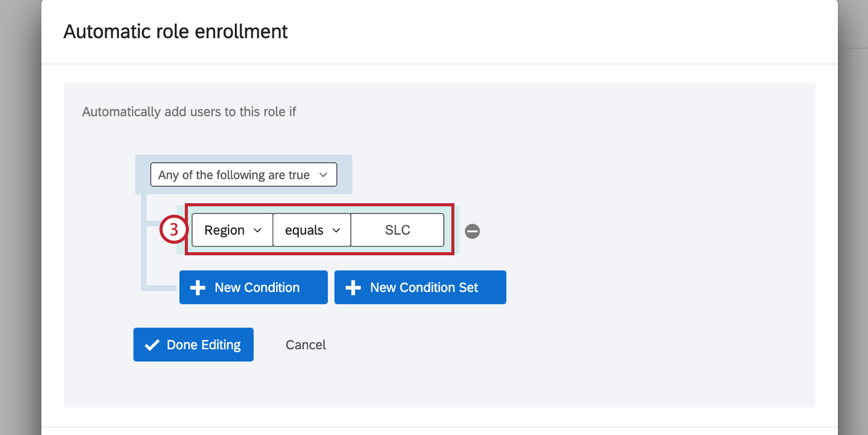Viewport: 868px width, 435px height.
Task: Click the SLC value input field
Action: pyautogui.click(x=397, y=230)
